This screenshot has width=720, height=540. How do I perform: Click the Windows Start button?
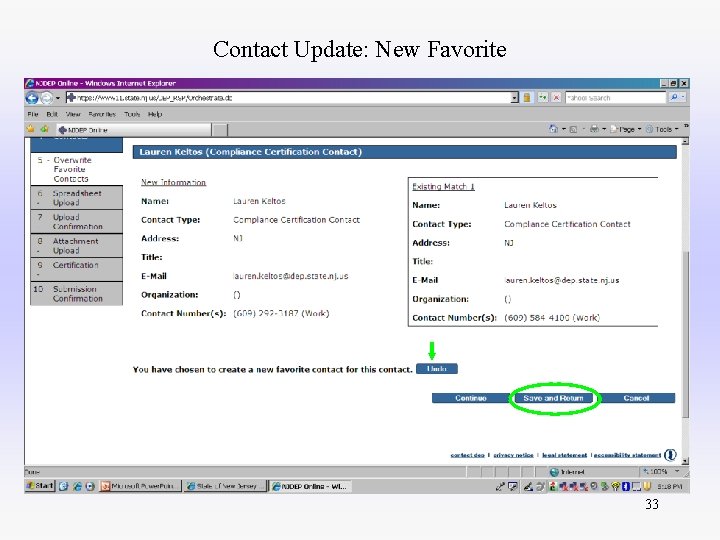pyautogui.click(x=40, y=486)
